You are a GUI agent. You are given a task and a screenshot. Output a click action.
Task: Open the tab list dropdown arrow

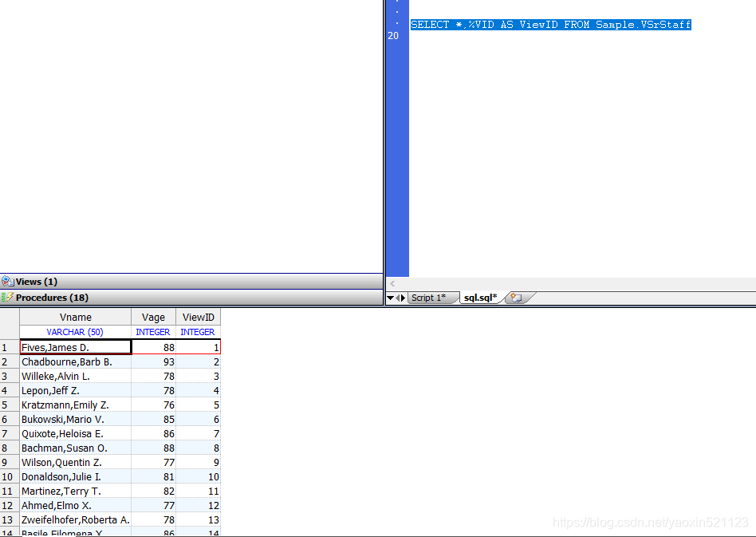[390, 298]
